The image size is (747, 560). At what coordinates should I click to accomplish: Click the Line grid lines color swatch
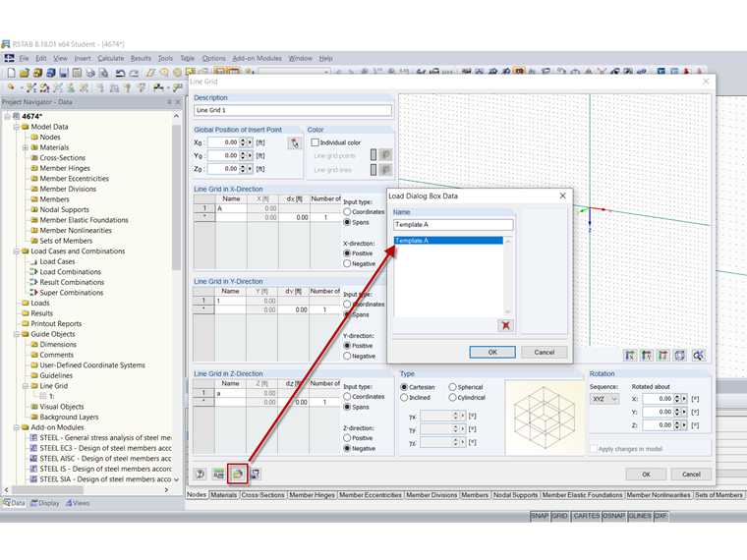click(x=373, y=169)
